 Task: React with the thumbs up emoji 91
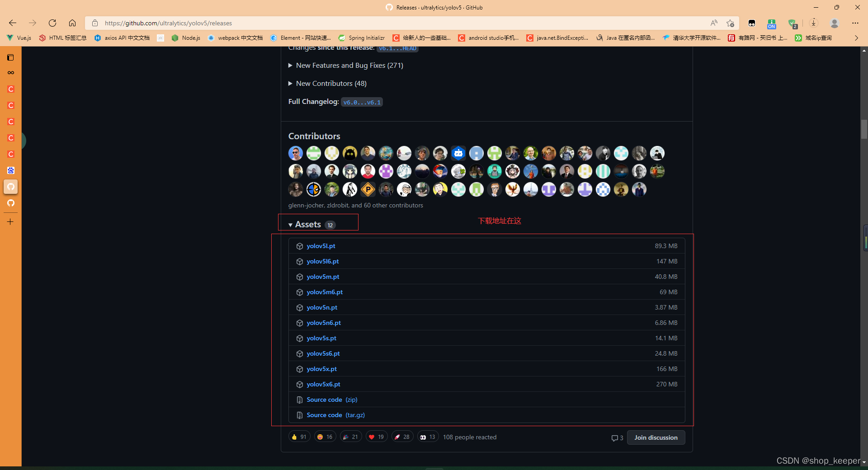(x=299, y=437)
